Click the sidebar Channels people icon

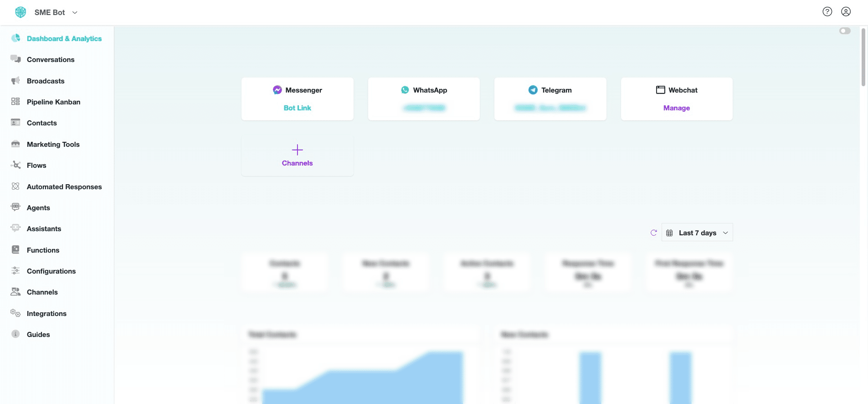(16, 292)
